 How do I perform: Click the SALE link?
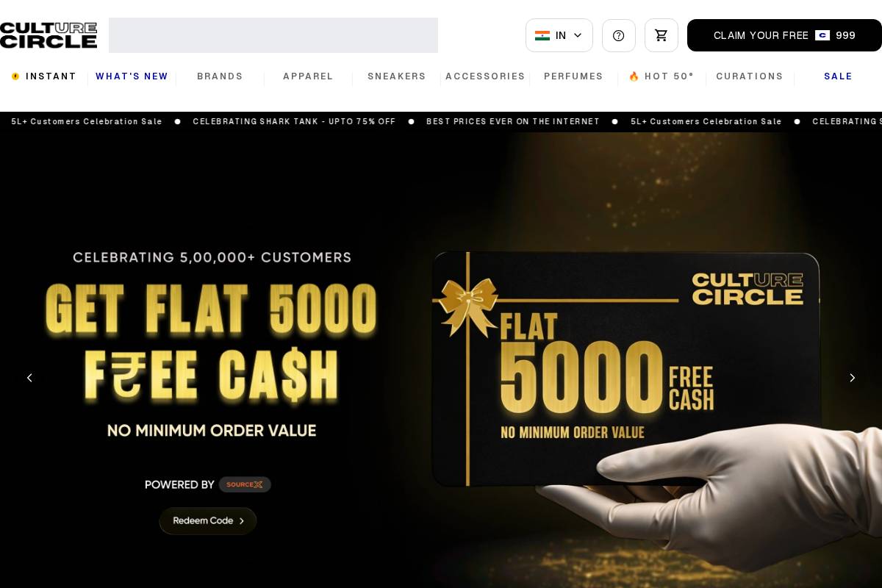838,76
